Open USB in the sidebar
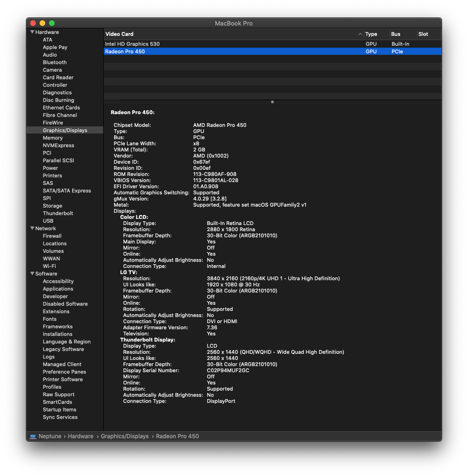 (48, 221)
